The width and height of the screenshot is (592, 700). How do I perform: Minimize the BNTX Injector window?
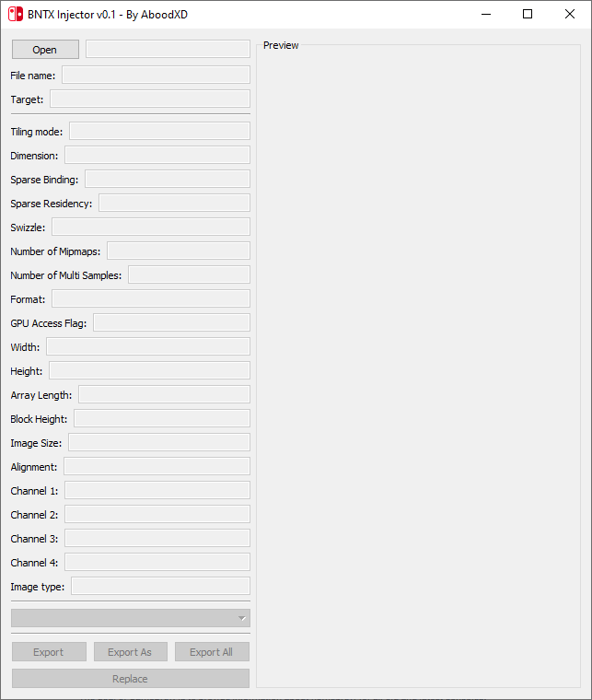click(x=485, y=14)
